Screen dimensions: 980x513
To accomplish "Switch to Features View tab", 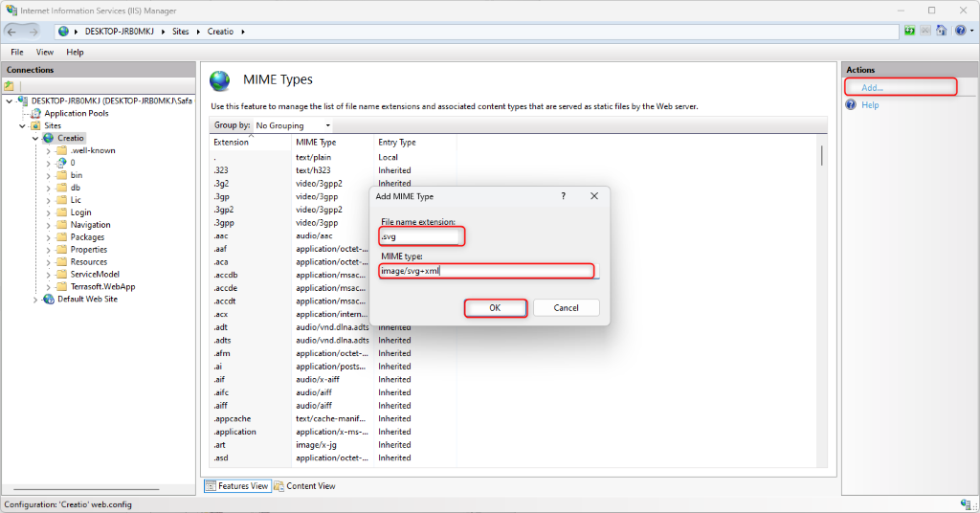I will click(237, 486).
